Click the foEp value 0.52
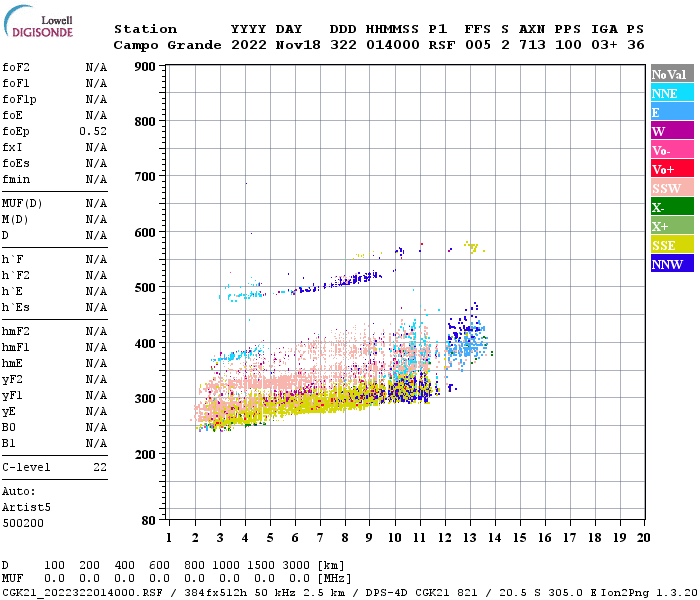Screen dimensions: 700x600 [93, 131]
